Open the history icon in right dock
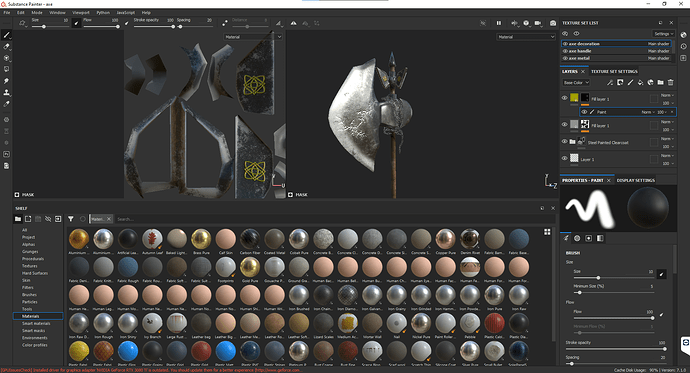 [x=683, y=46]
